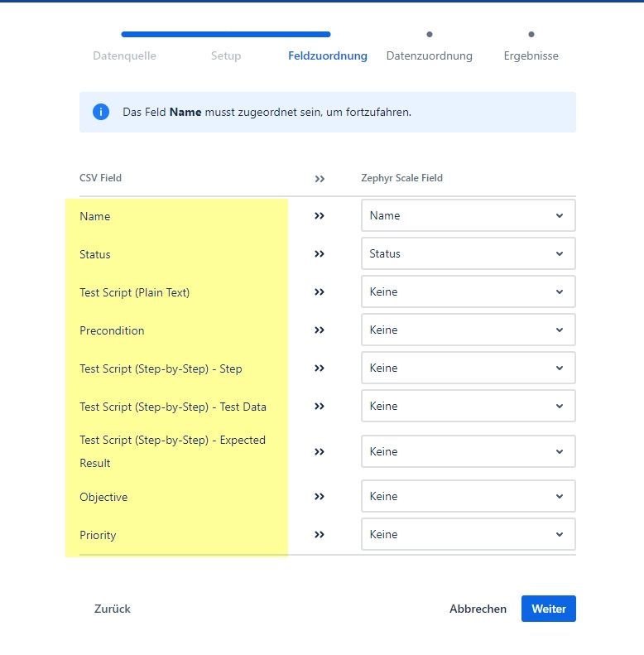
Task: Click the double-arrow icon in the header row
Action: (320, 178)
